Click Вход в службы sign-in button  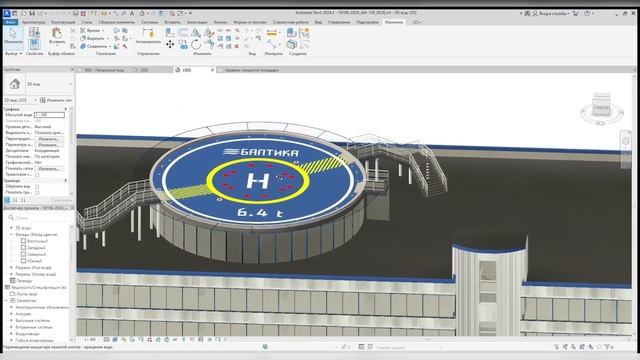tap(551, 13)
